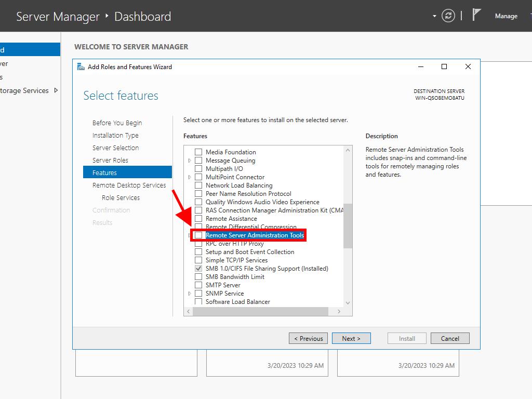The image size is (532, 399).
Task: Open the Manage menu
Action: tap(506, 16)
